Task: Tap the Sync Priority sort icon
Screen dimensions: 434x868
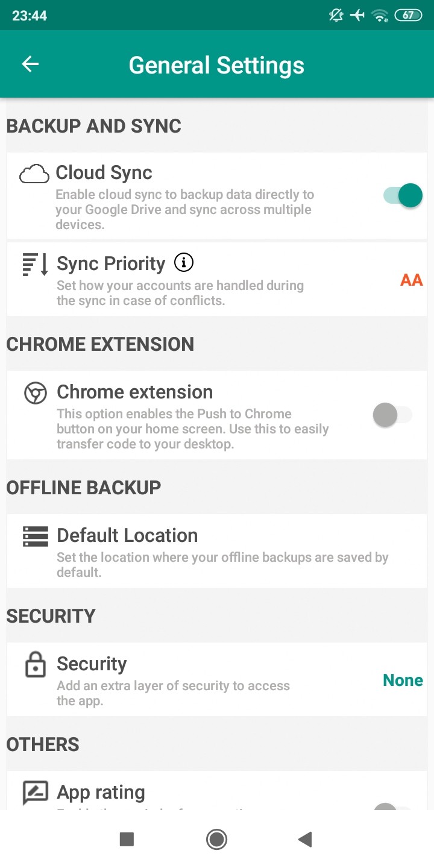Action: (36, 265)
